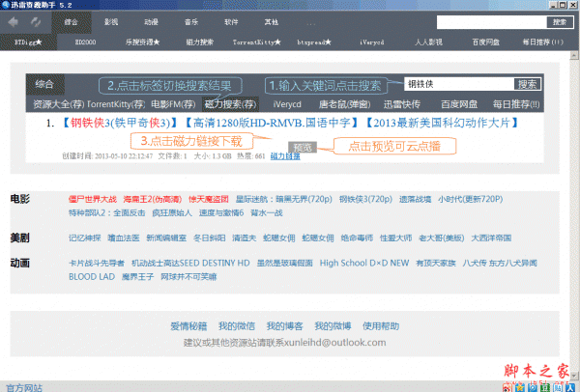Select the 乐搜资源★ source tab
This screenshot has height=392, width=580.
[142, 42]
